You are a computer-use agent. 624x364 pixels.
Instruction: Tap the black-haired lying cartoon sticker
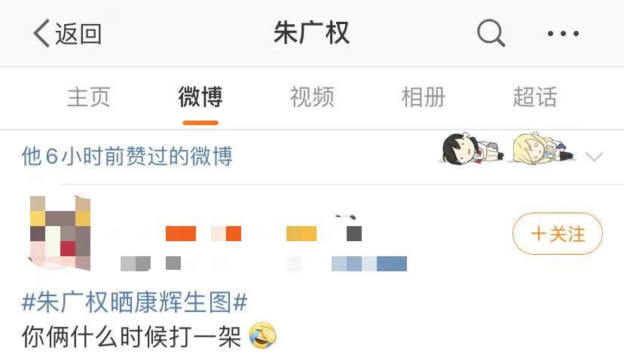coord(472,148)
